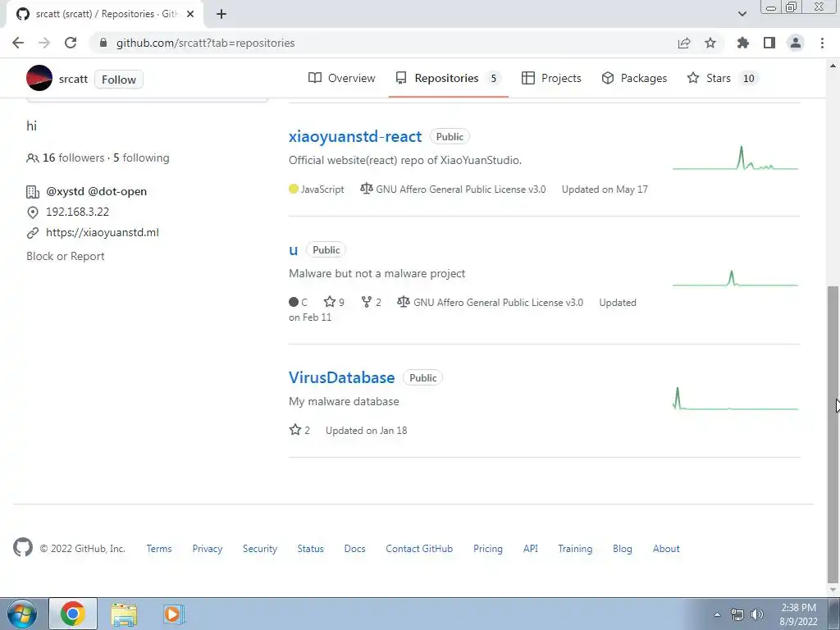840x630 pixels.
Task: Open the extensions puzzle icon
Action: coord(743,43)
